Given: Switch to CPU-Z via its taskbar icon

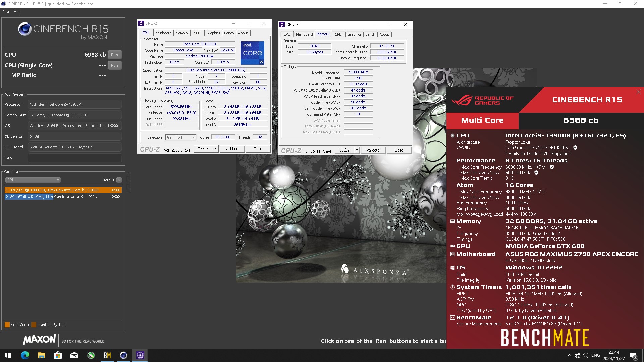Looking at the screenshot, I should (140, 355).
